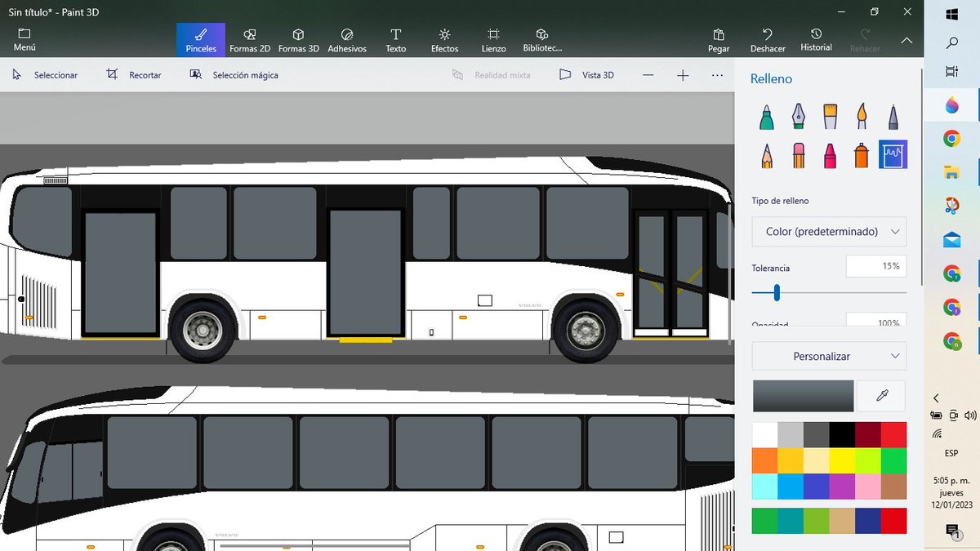The width and height of the screenshot is (980, 551).
Task: Pick the light cyan color swatch
Action: click(x=764, y=487)
